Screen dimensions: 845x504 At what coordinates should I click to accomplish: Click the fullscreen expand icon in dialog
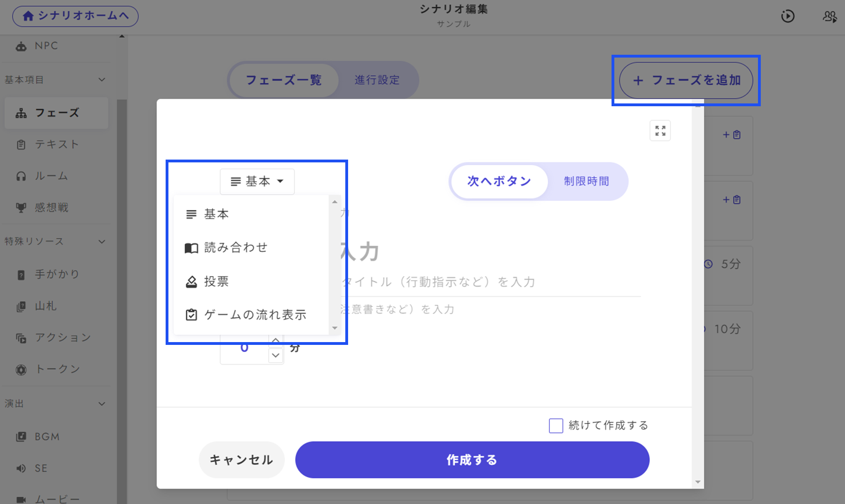660,131
